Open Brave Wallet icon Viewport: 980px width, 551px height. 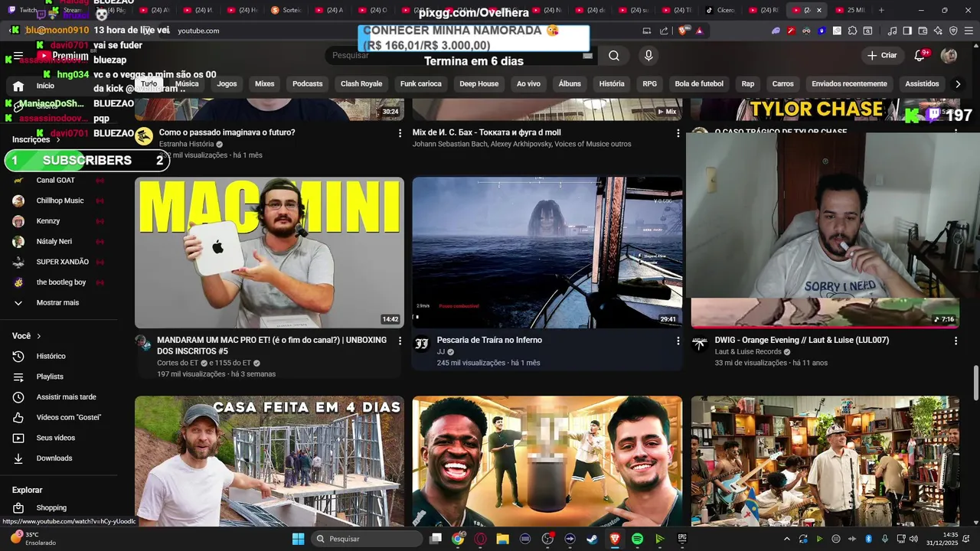point(923,31)
